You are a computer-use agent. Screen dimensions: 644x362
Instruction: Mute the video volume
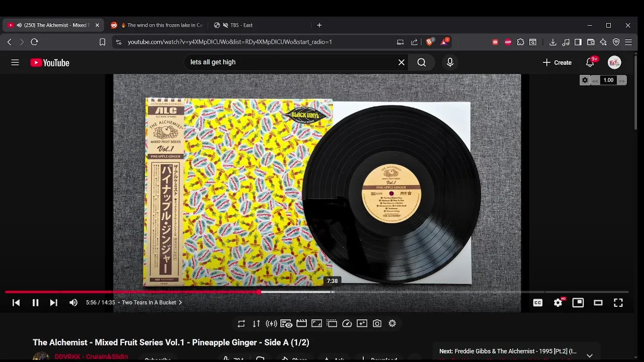coord(73,303)
